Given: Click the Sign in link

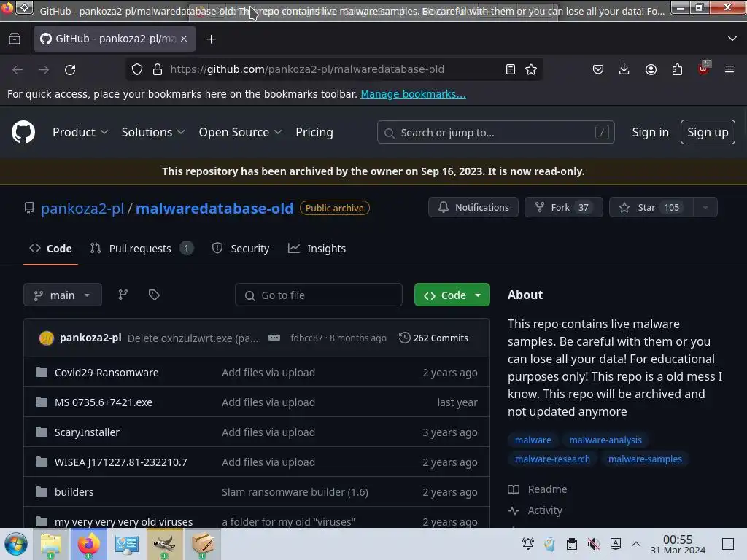Looking at the screenshot, I should [650, 132].
